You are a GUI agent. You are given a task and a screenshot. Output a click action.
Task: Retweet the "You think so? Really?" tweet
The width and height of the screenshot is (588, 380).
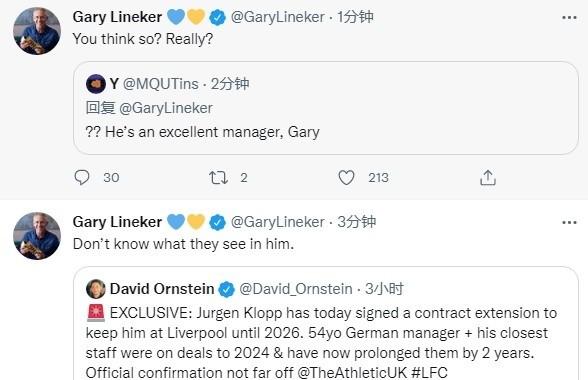tap(218, 177)
